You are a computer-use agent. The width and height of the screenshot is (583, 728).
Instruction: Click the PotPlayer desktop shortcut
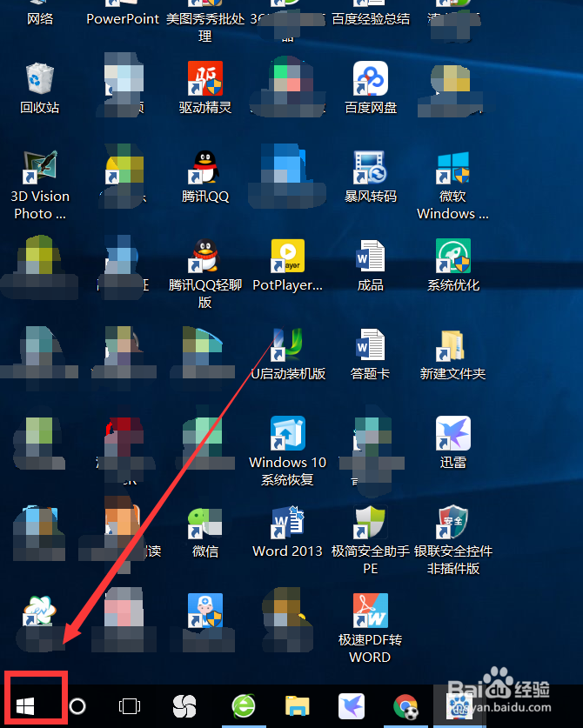287,256
